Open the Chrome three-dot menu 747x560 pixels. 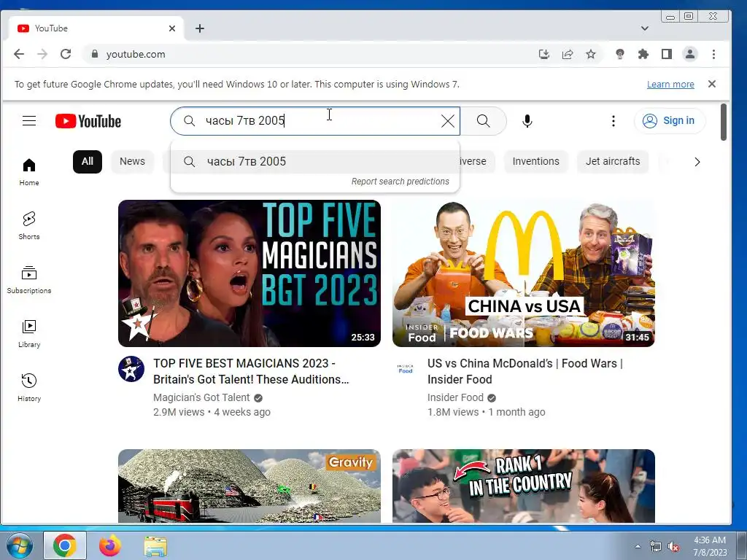pyautogui.click(x=713, y=54)
